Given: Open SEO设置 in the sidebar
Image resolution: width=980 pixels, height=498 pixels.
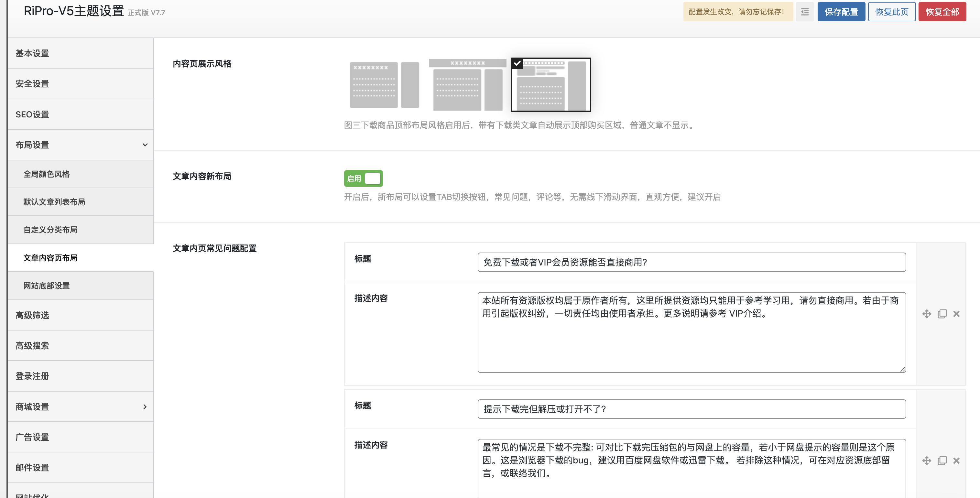Looking at the screenshot, I should (x=81, y=114).
